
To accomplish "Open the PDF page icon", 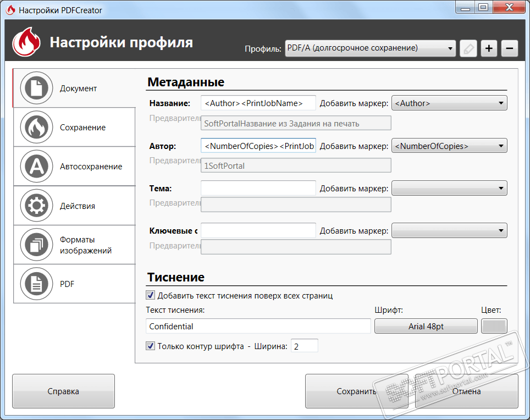I will click(36, 284).
